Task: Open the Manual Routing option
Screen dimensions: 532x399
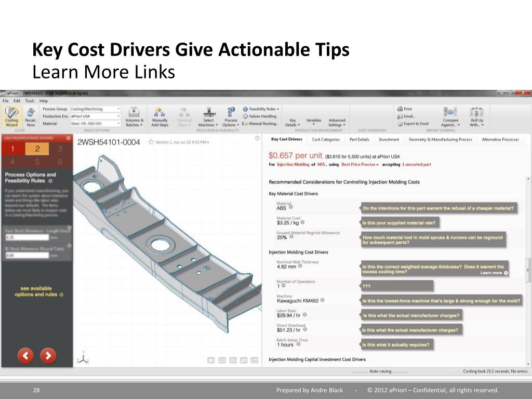Action: coord(260,124)
